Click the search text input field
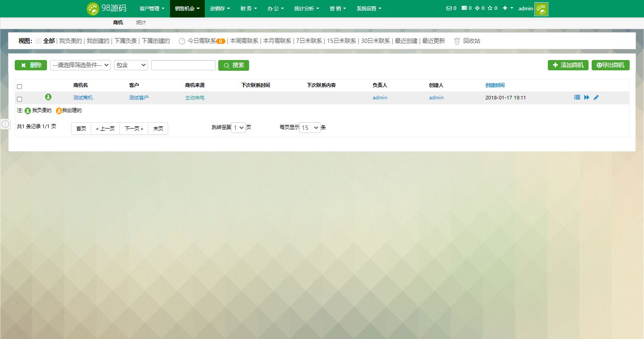The height and width of the screenshot is (339, 644). pos(183,65)
